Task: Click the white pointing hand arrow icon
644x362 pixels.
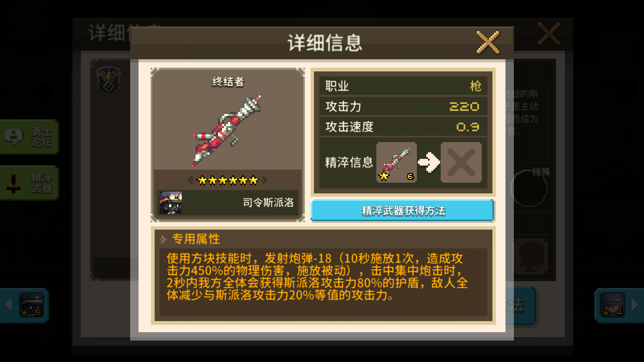Action: coord(429,162)
